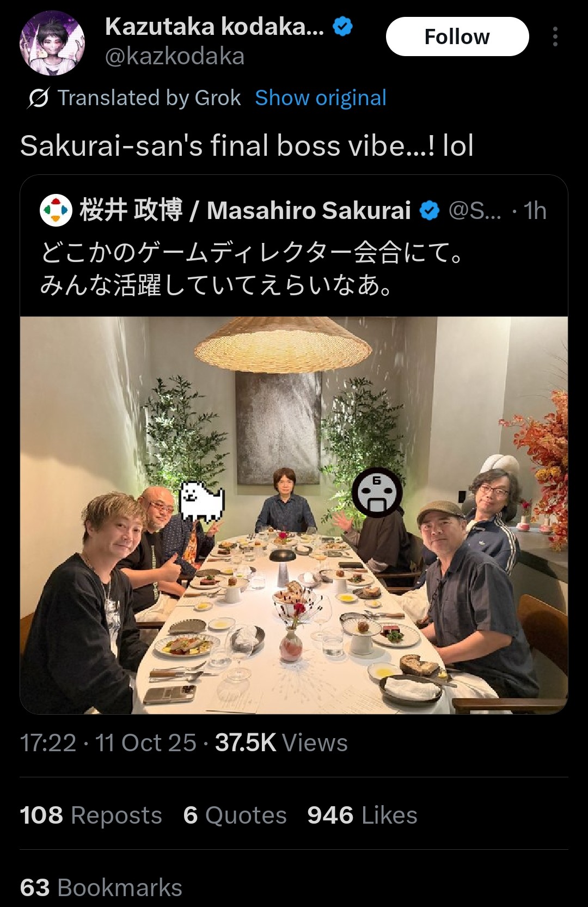Open Masahiro Sakurai's round profile icon
This screenshot has width=588, height=907.
tap(56, 210)
